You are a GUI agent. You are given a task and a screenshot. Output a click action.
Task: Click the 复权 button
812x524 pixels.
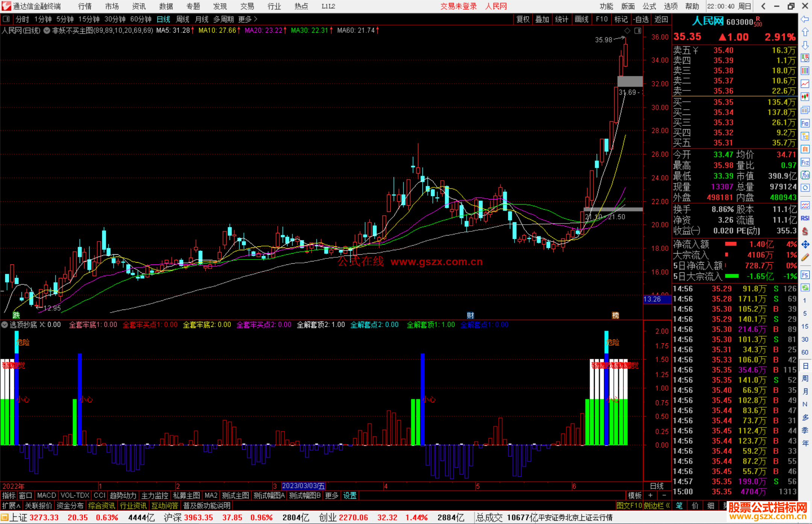pos(523,19)
